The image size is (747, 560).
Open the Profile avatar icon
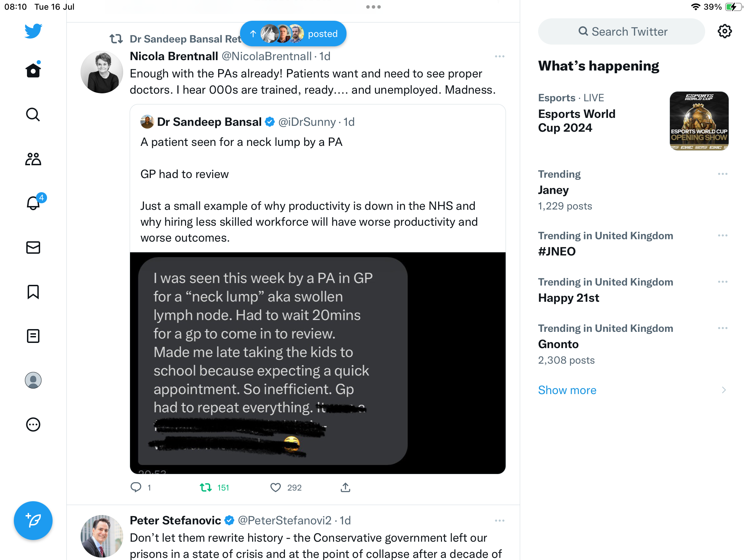33,380
